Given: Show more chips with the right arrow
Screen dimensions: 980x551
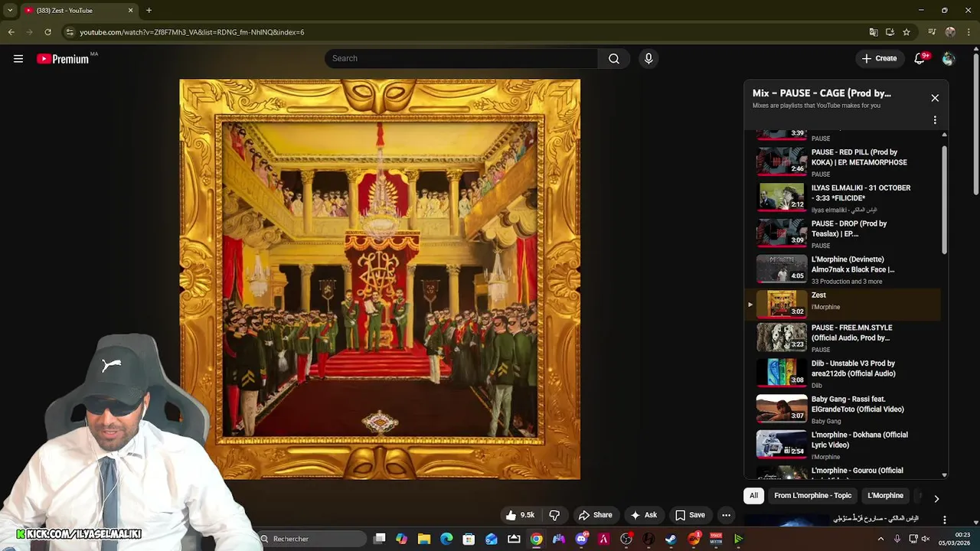Looking at the screenshot, I should [x=936, y=499].
